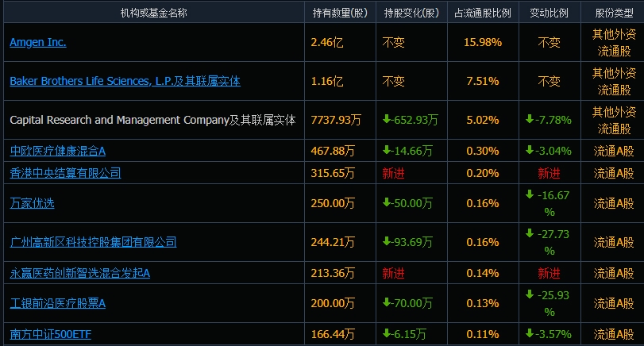Viewport: 644px width, 346px height.
Task: Select the 1.16亿 holding value
Action: click(x=327, y=81)
